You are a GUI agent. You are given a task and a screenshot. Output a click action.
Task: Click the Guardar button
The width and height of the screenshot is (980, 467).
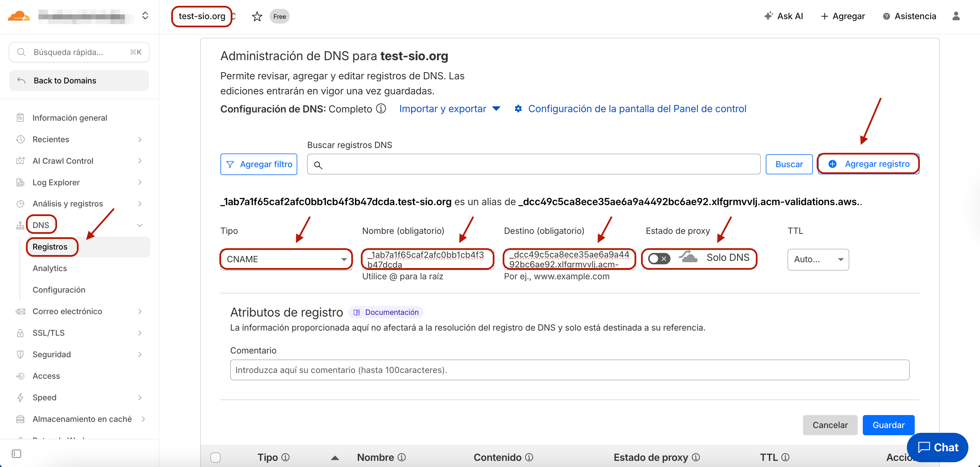tap(888, 425)
